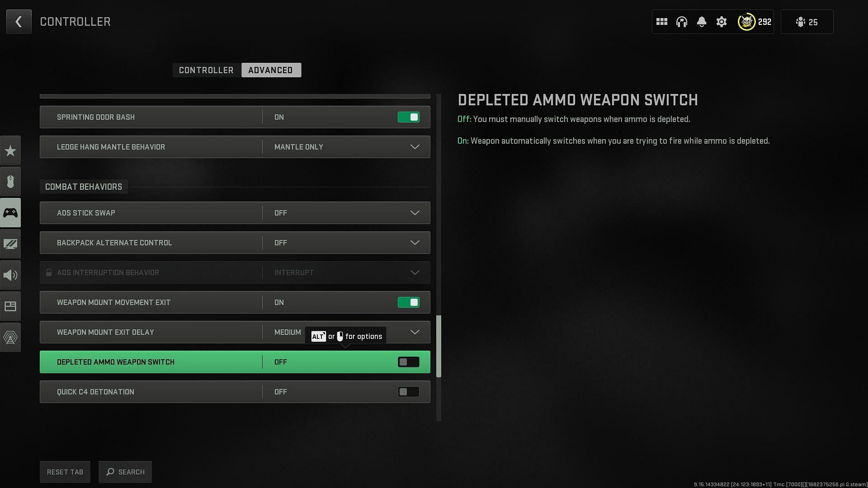Switch to the ADVANCED tab
868x488 pixels.
(x=271, y=70)
